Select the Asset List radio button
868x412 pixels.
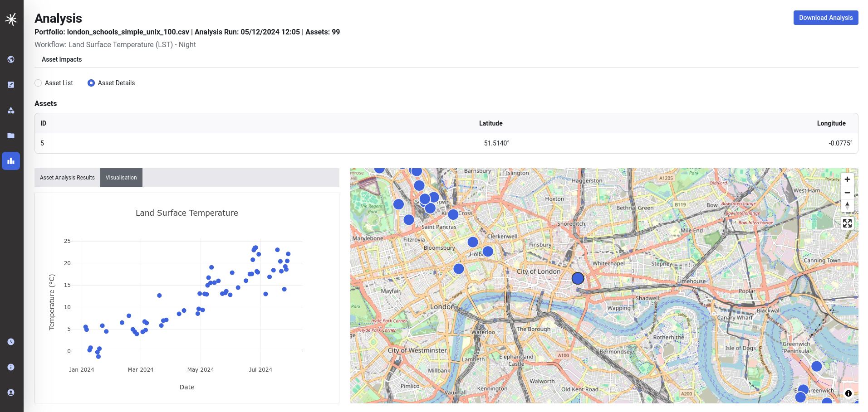[38, 83]
